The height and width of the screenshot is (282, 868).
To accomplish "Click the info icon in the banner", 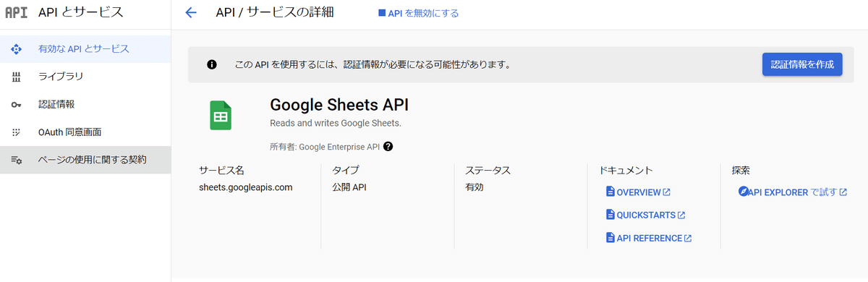I will (x=211, y=64).
